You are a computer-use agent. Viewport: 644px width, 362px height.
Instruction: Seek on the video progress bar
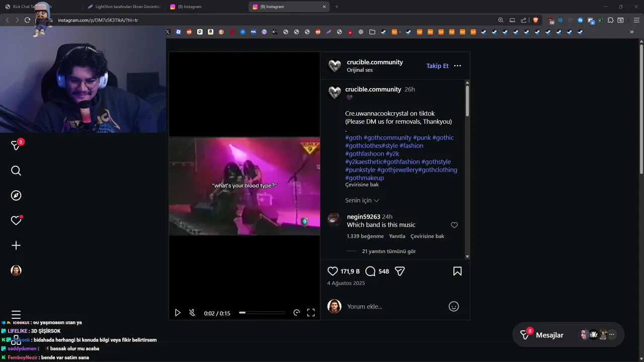point(262,313)
